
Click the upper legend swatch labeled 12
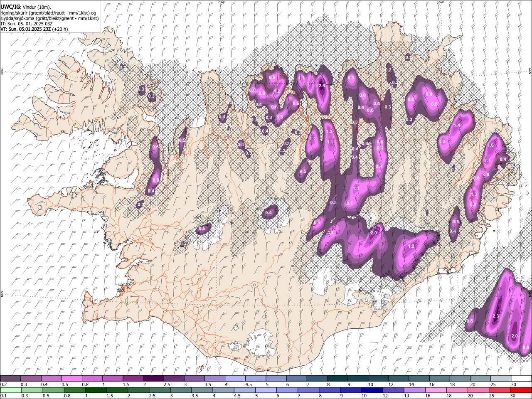point(399,378)
